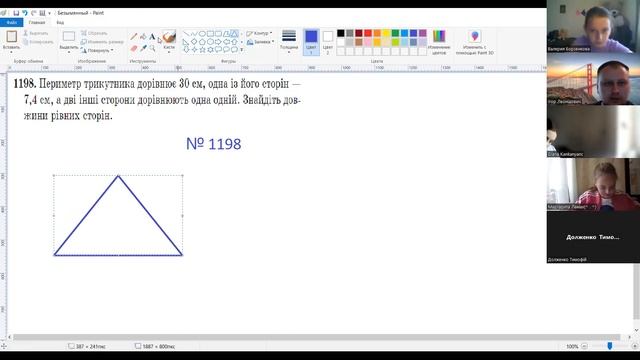Pick the orange color swatch

point(377,33)
